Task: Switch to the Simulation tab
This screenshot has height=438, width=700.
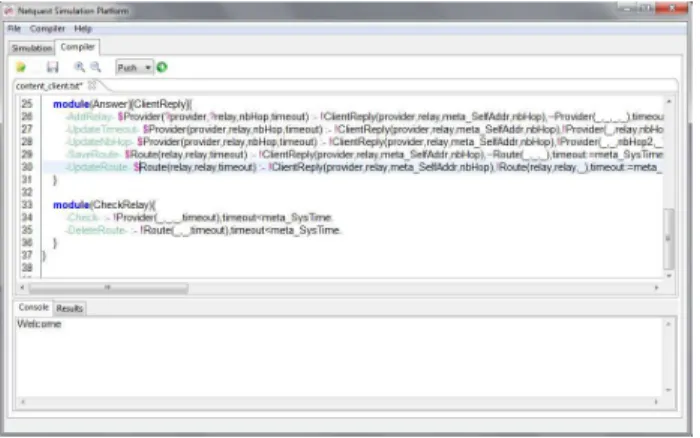Action: pyautogui.click(x=32, y=48)
